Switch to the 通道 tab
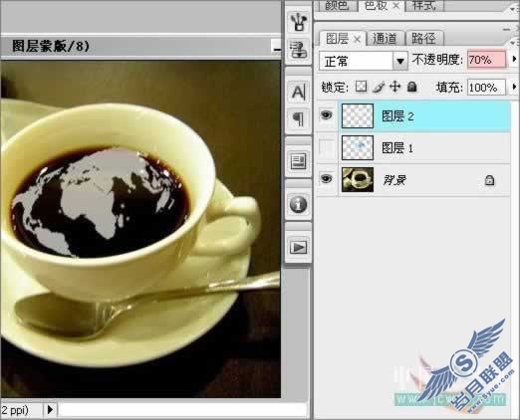The width and height of the screenshot is (520, 420). (x=385, y=39)
